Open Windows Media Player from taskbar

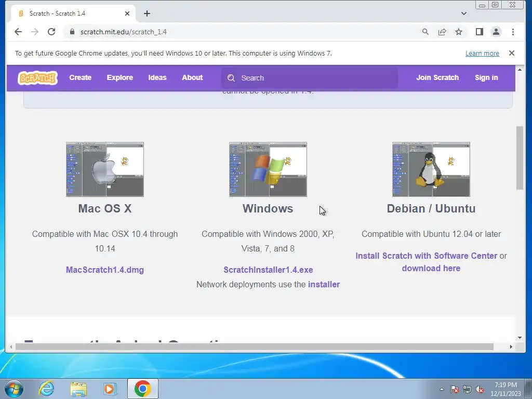coord(110,389)
